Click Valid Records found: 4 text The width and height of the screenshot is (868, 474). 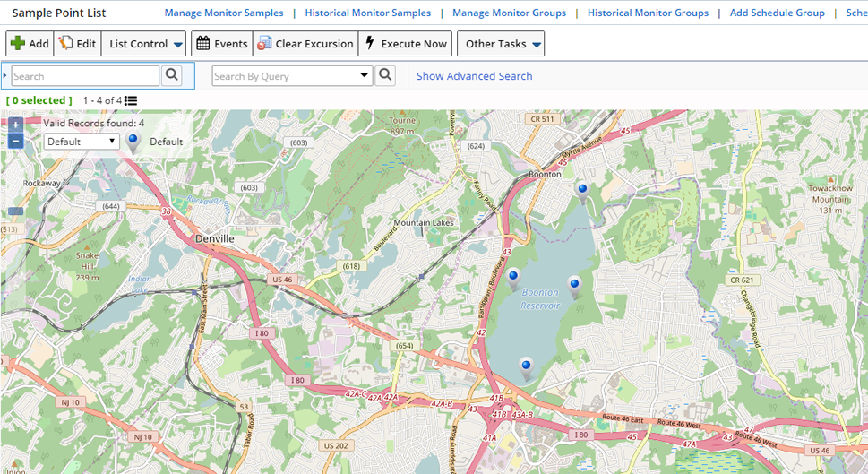pos(94,123)
